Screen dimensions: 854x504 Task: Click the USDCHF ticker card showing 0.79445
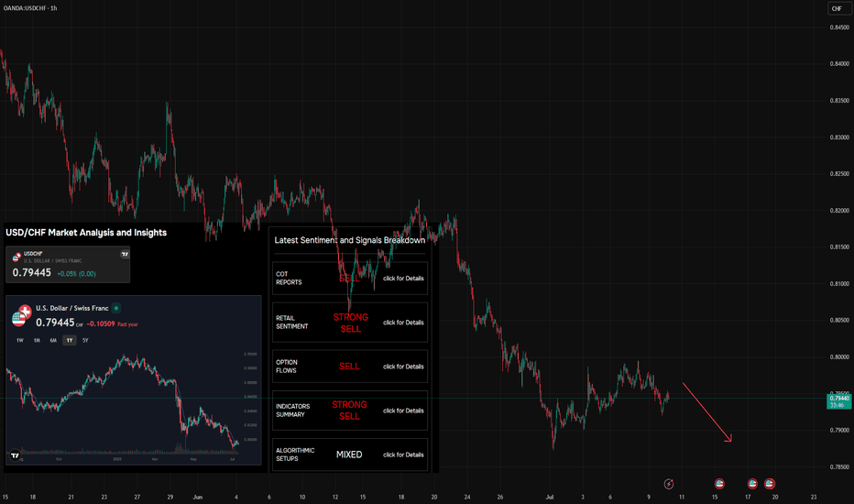[68, 265]
